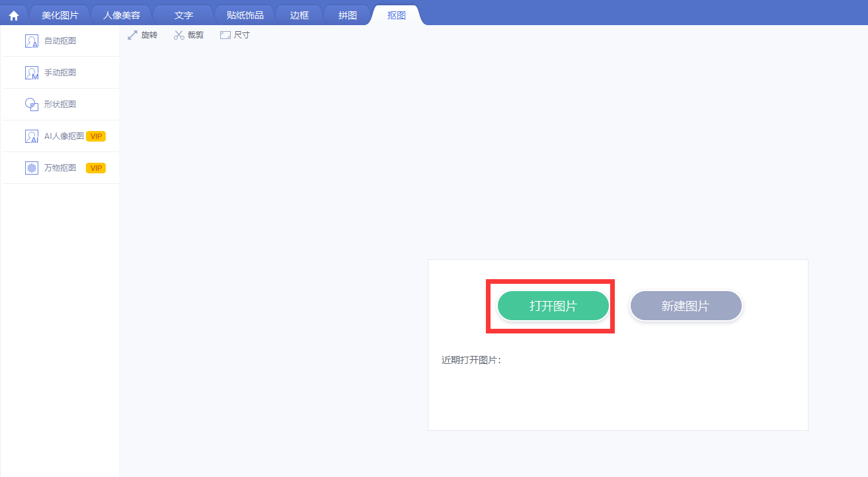Choose the 手动抠图 manual cutout tool
The height and width of the screenshot is (477, 868).
click(x=59, y=73)
